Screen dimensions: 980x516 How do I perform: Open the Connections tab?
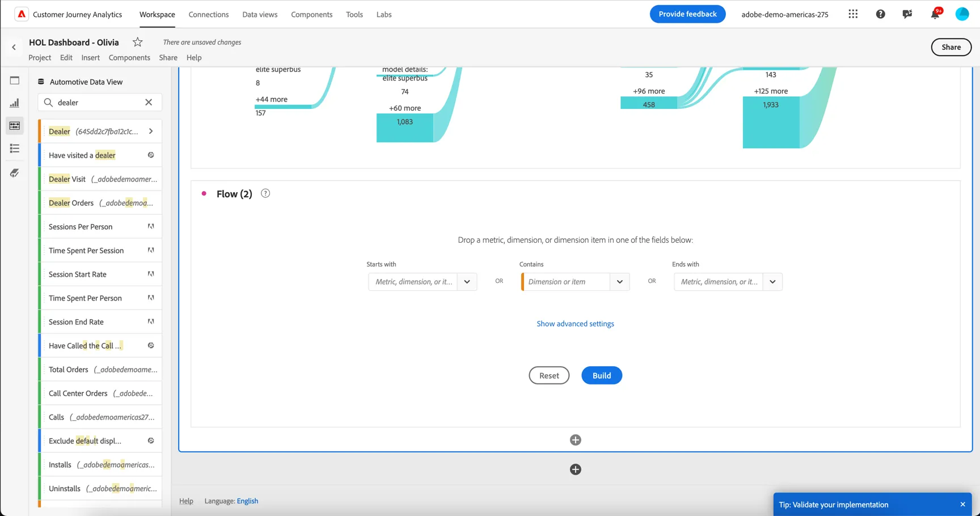(x=209, y=14)
